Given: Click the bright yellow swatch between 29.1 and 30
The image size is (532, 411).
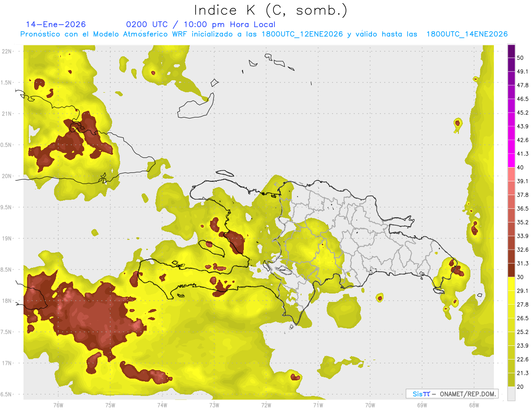Looking at the screenshot, I should [x=511, y=284].
